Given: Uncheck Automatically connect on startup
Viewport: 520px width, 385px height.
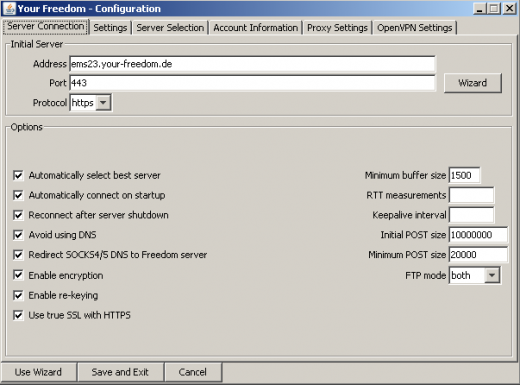Looking at the screenshot, I should coord(18,195).
